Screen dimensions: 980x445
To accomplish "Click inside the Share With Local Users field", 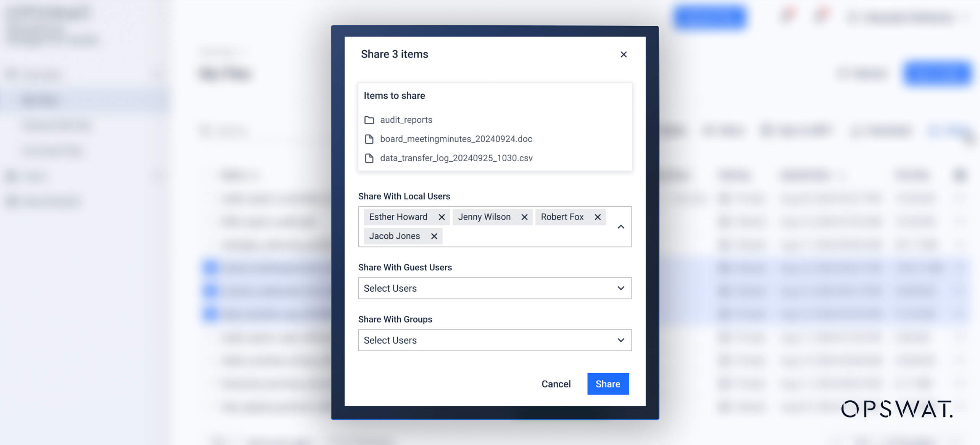I will (527, 236).
